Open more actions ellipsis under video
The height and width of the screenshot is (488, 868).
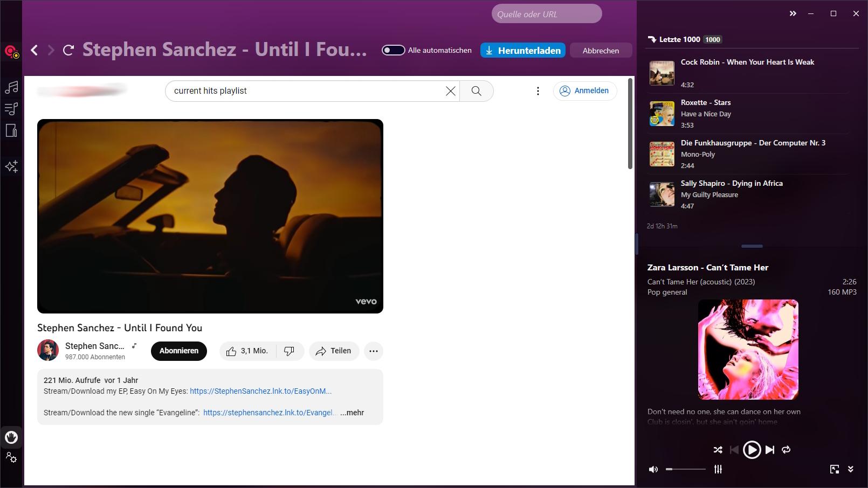pyautogui.click(x=374, y=351)
